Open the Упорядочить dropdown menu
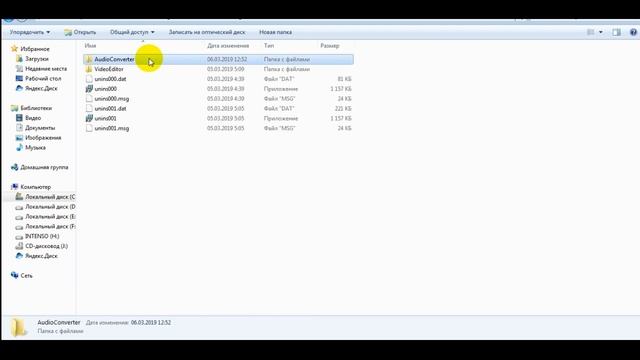Screen dimensions: 640x360 click(30, 32)
